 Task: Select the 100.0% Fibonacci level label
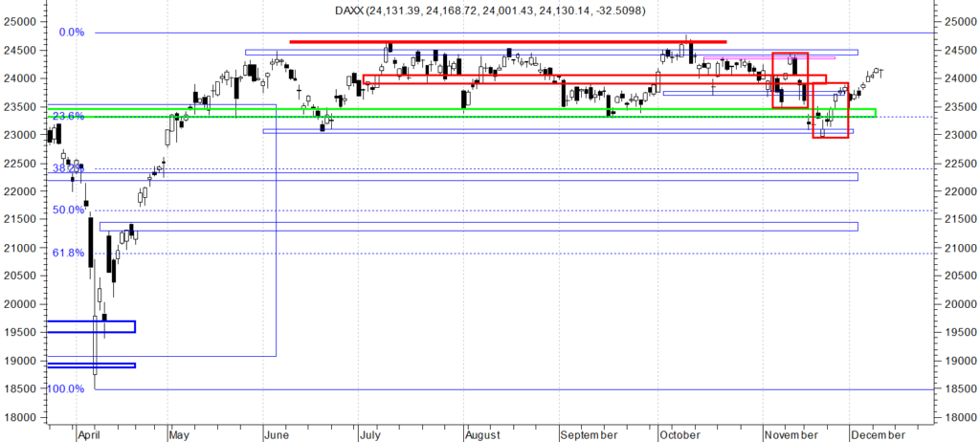(x=69, y=388)
